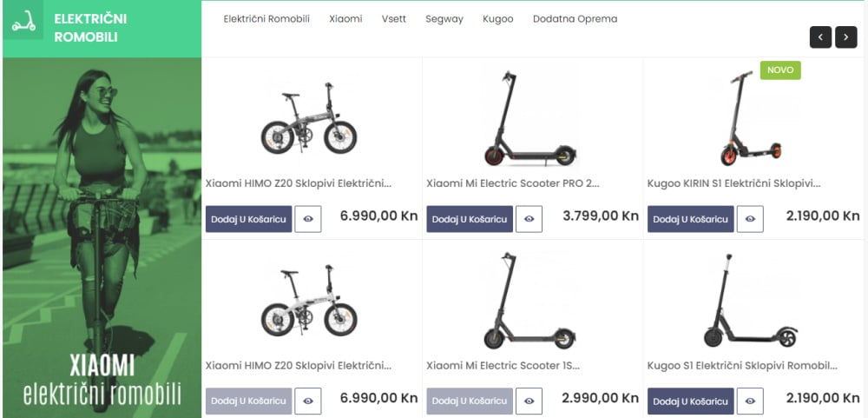The image size is (868, 418).
Task: Open the Električni Romobili tab
Action: 266,19
